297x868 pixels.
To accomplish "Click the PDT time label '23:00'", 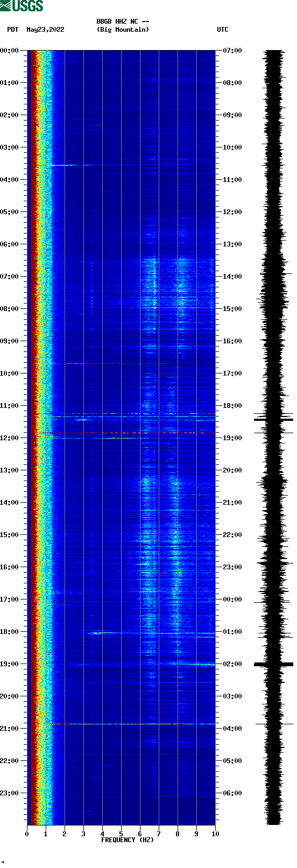I will click(x=9, y=793).
